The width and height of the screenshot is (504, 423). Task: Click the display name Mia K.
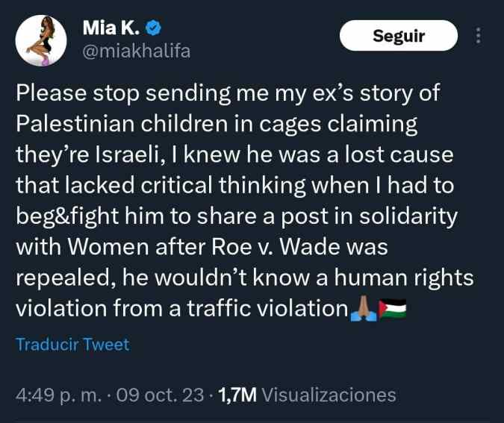[111, 30]
